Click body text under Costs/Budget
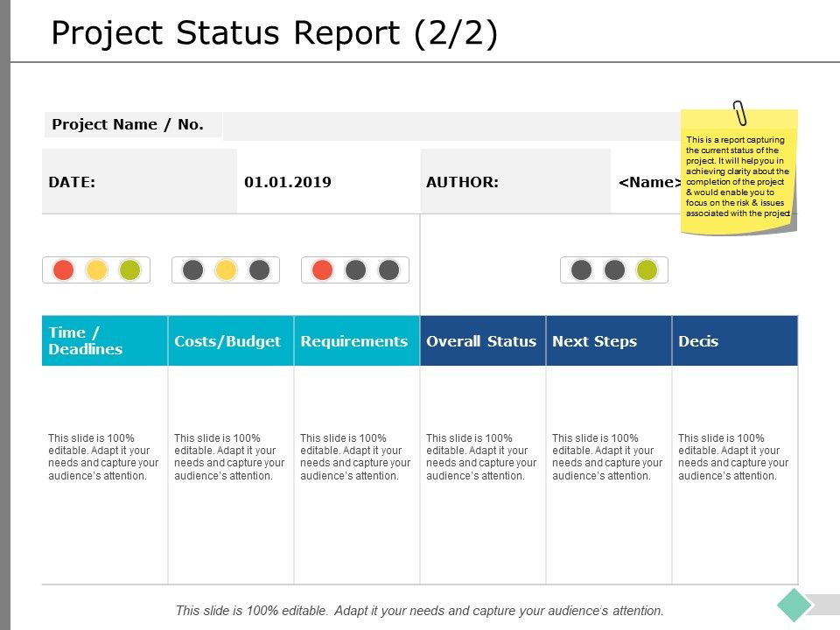 (x=229, y=457)
